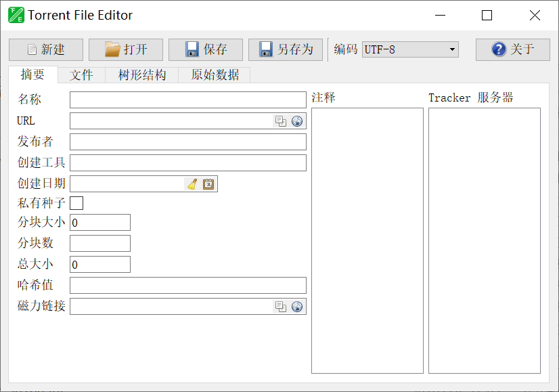Toggle the 私有种子 checkbox

click(x=76, y=203)
